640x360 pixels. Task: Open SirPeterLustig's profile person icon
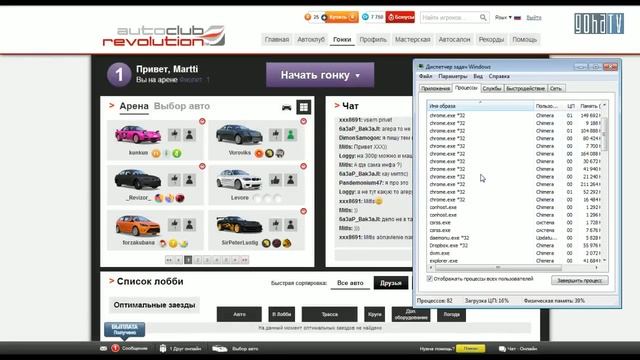pos(291,224)
